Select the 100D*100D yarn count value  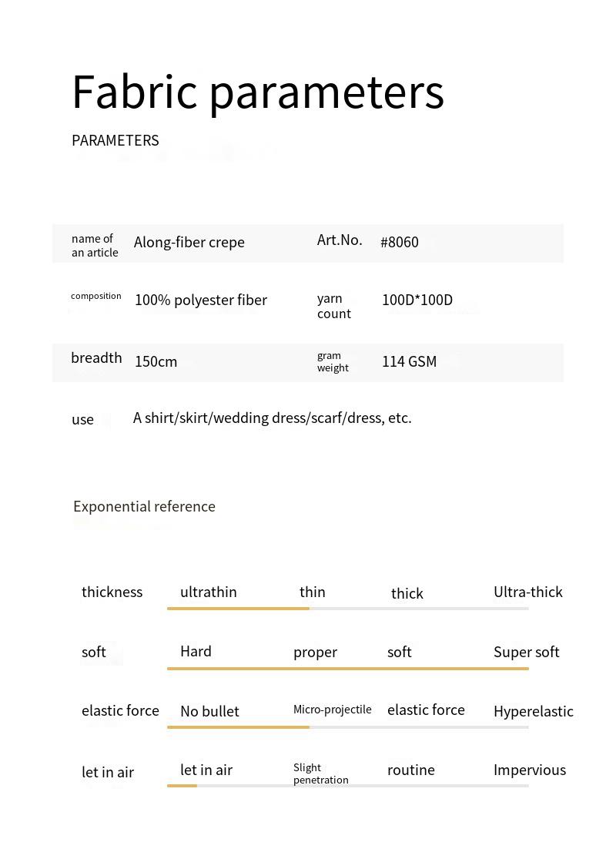[417, 300]
